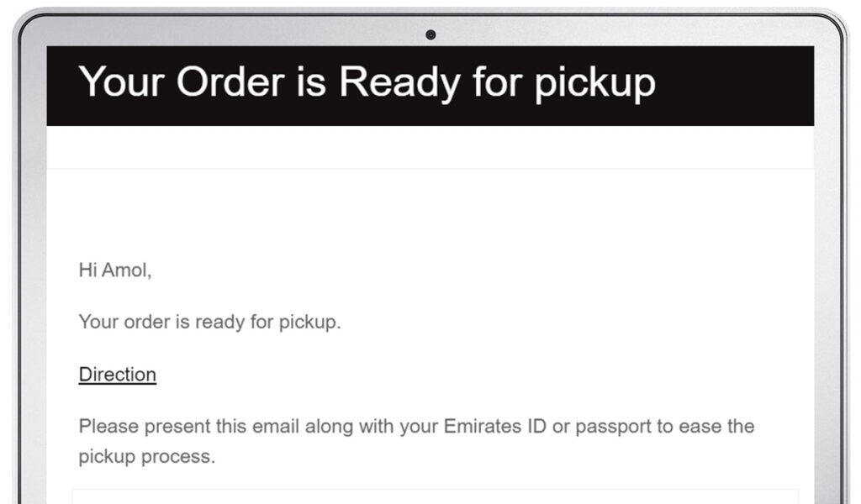This screenshot has width=861, height=504.
Task: Click the 'Your order is ready for pickup.' sentence
Action: pyautogui.click(x=209, y=322)
